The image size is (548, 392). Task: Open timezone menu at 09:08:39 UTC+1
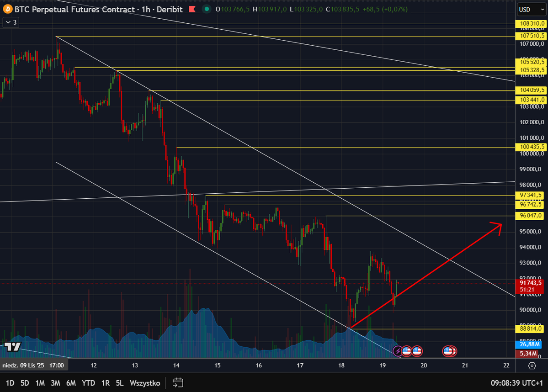517,383
